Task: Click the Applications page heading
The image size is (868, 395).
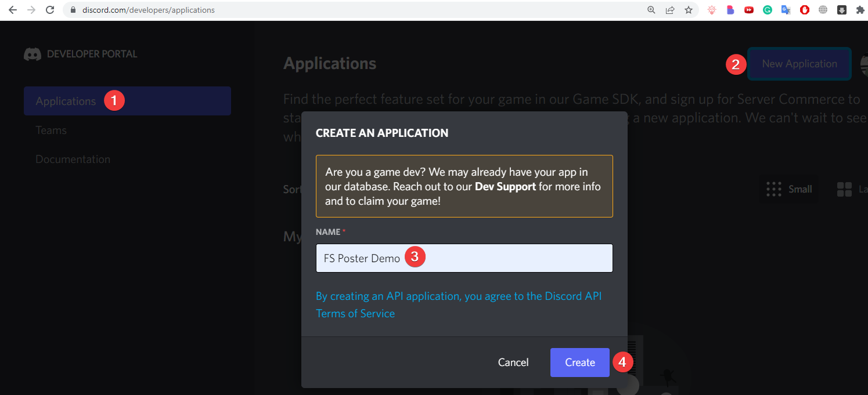Action: (330, 63)
